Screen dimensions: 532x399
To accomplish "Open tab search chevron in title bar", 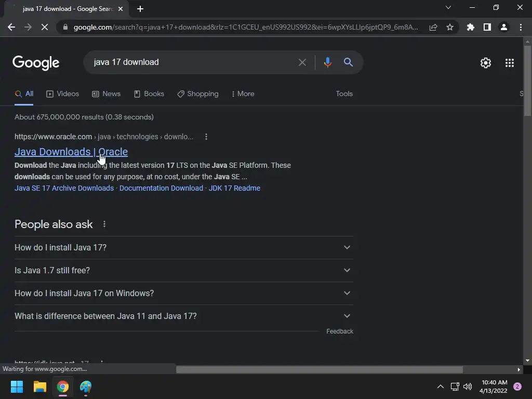I will click(x=448, y=7).
